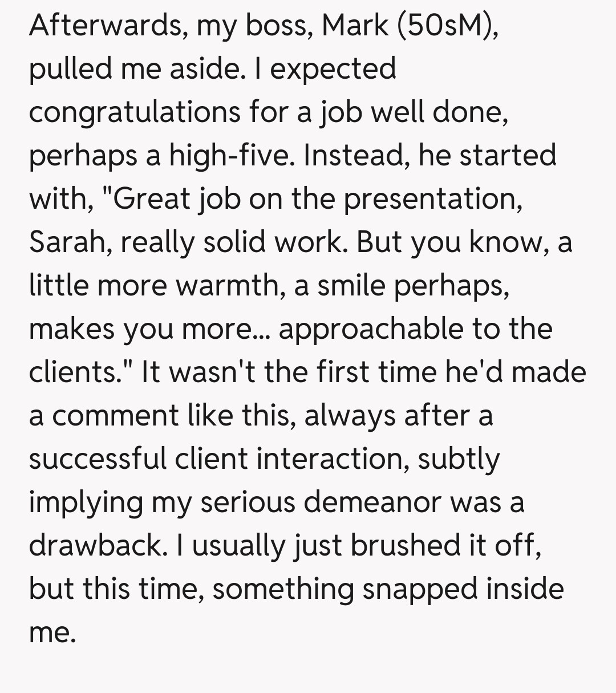Tap the name "Mark" in the text

click(356, 26)
